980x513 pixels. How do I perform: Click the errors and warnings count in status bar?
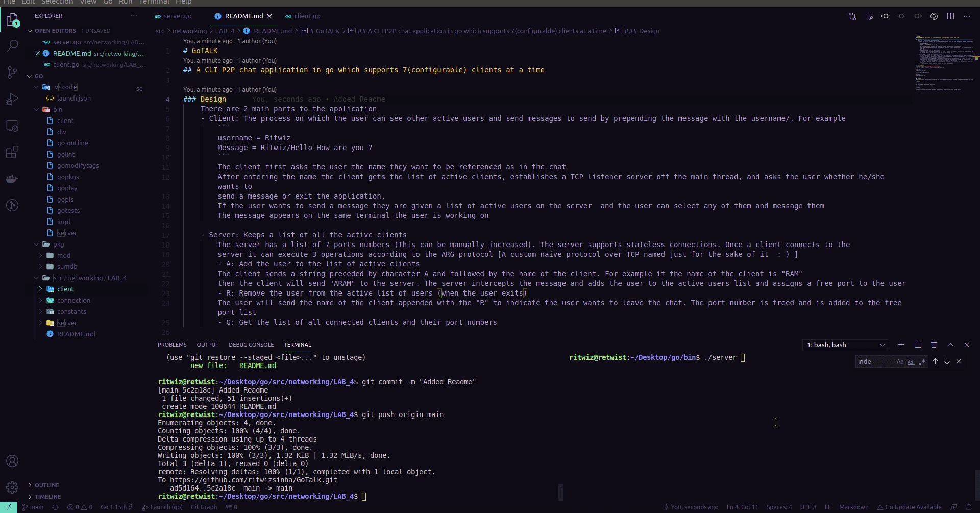[x=80, y=507]
